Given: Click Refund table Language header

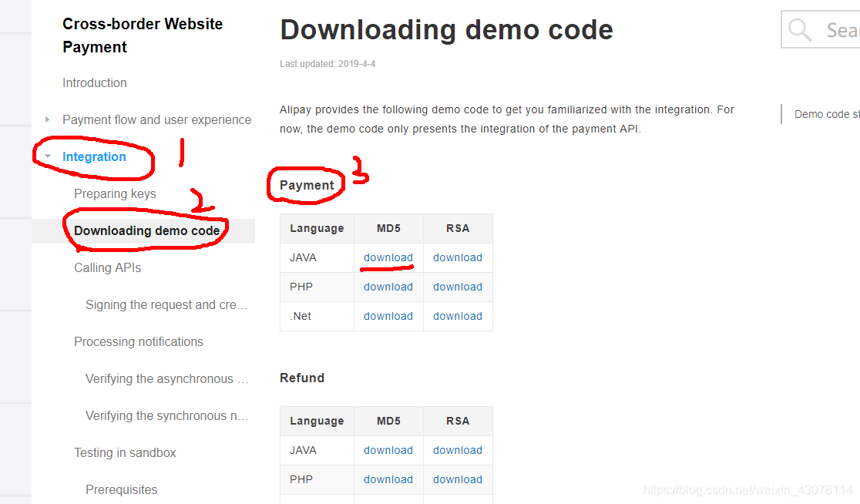Looking at the screenshot, I should 317,421.
